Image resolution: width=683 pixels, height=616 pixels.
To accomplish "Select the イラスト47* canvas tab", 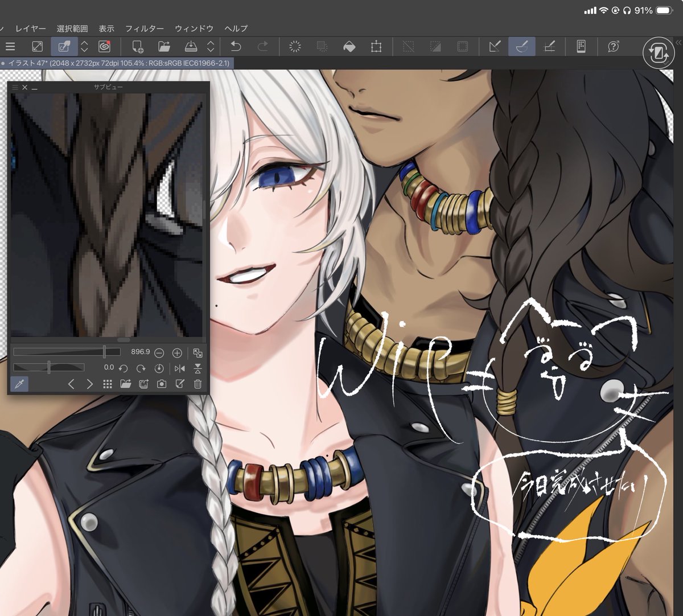I will click(x=117, y=63).
